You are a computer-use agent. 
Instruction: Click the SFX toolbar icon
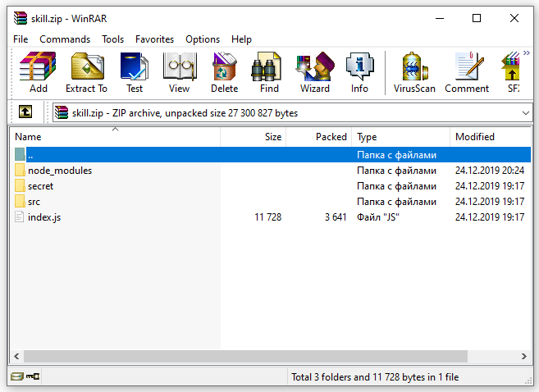[511, 72]
